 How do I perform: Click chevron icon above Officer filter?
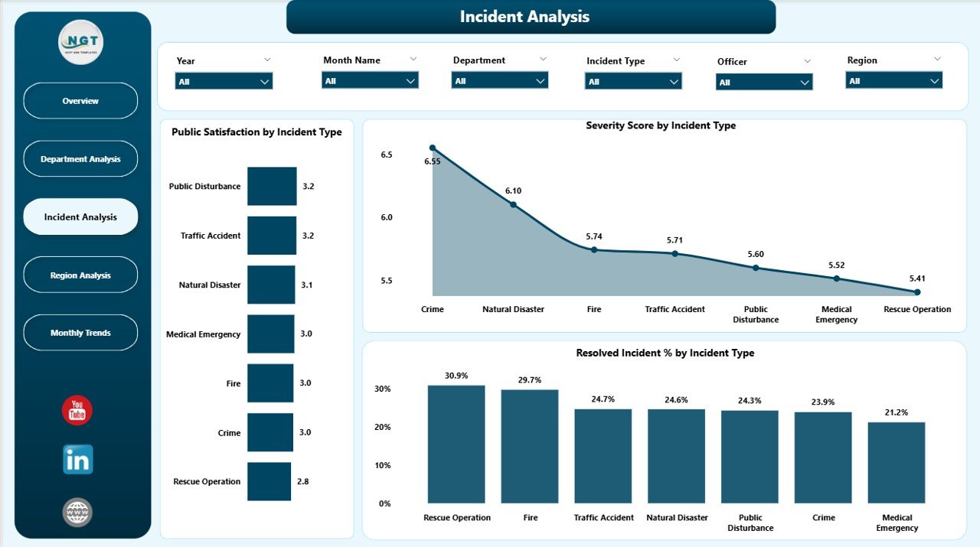tap(807, 60)
